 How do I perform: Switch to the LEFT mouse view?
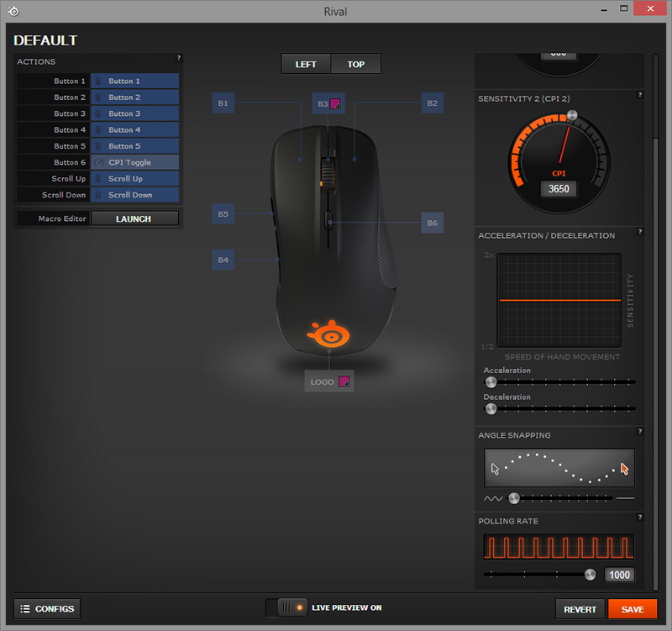(x=306, y=64)
